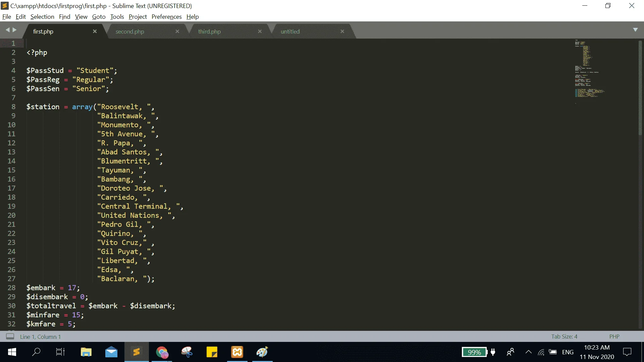
Task: Open the Preferences menu
Action: click(167, 17)
